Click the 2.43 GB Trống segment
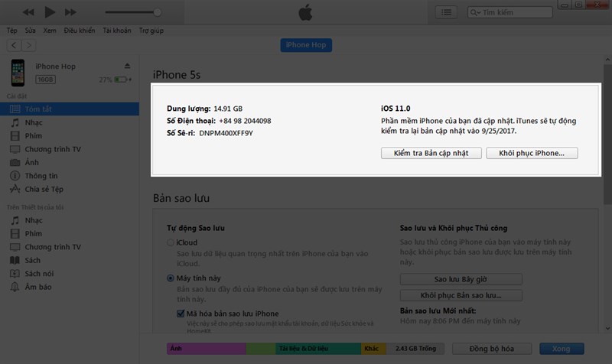The image size is (612, 364). pyautogui.click(x=415, y=349)
